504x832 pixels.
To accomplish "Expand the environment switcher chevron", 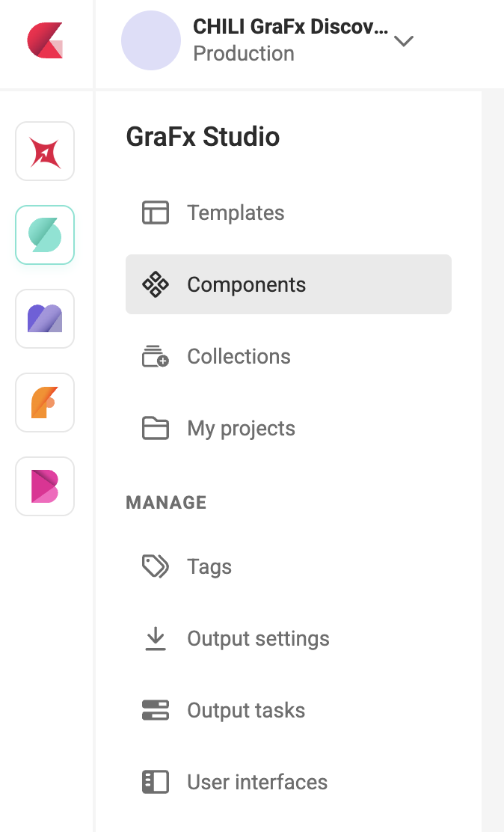I will point(404,41).
